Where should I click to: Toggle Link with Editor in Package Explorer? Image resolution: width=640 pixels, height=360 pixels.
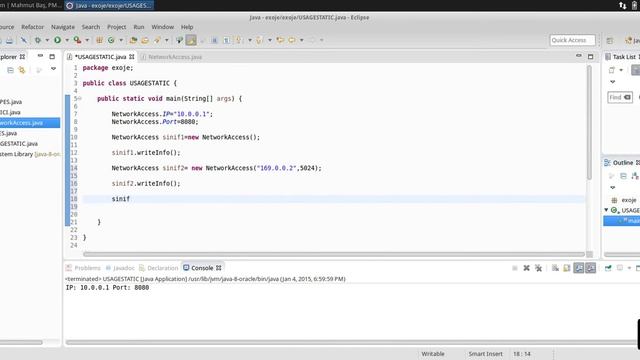[x=22, y=70]
